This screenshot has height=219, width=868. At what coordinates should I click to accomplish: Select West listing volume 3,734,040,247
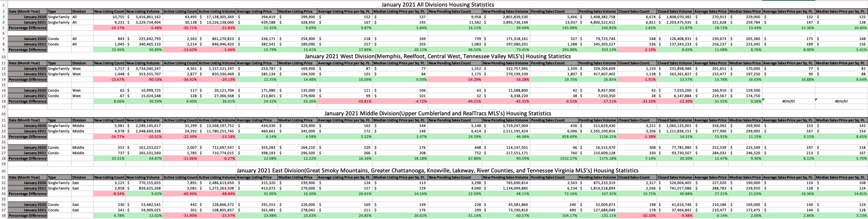point(144,69)
